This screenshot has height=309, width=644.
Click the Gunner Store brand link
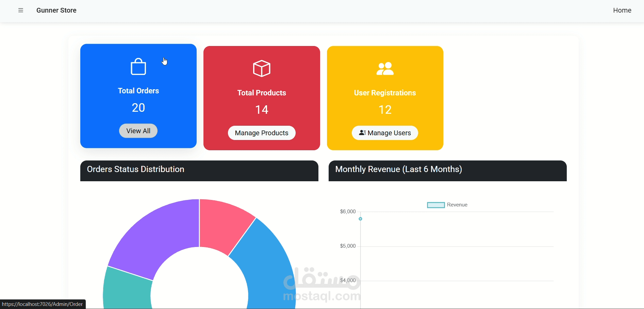56,10
